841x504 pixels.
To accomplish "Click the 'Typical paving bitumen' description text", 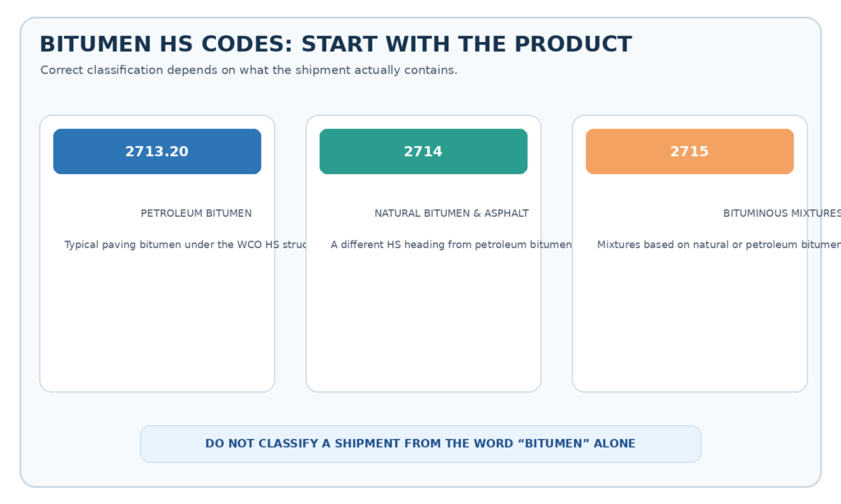I will tap(185, 245).
